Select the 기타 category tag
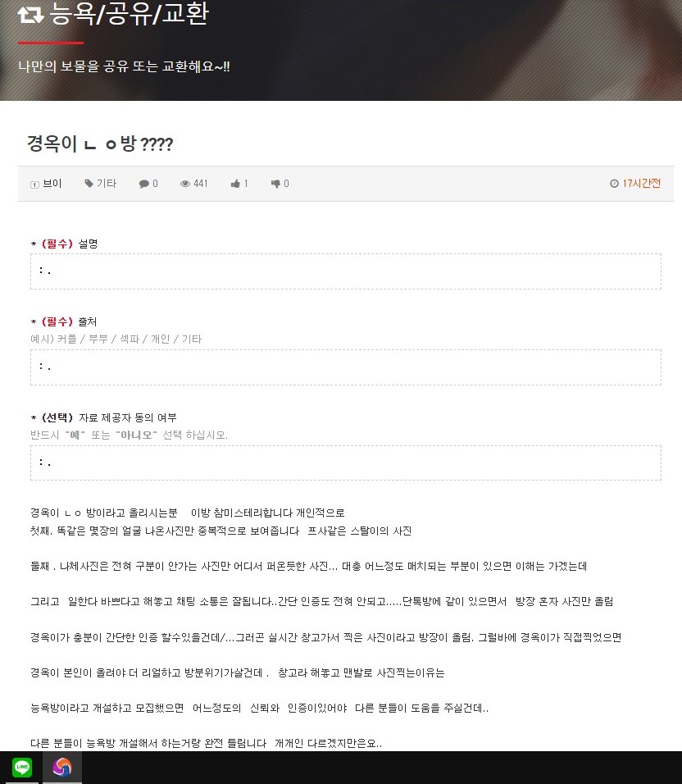 [x=106, y=184]
